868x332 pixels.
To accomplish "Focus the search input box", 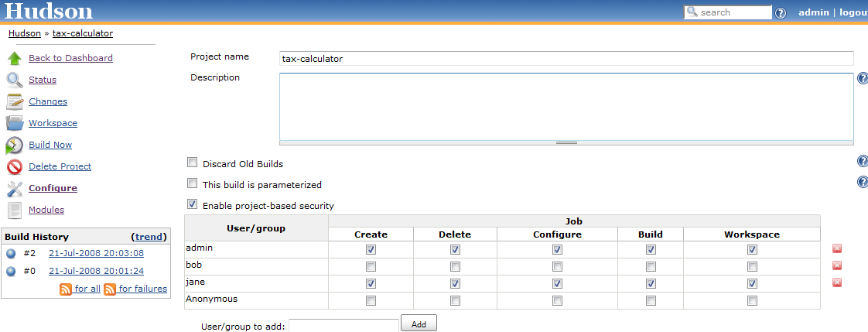I will tap(727, 12).
